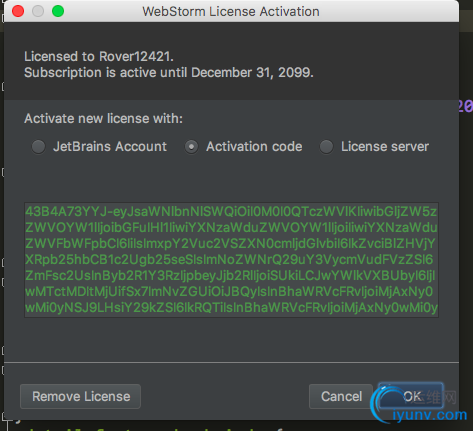Viewport: 473px width, 431px height.
Task: Click the iyunv.com watermark logo
Action: (420, 405)
